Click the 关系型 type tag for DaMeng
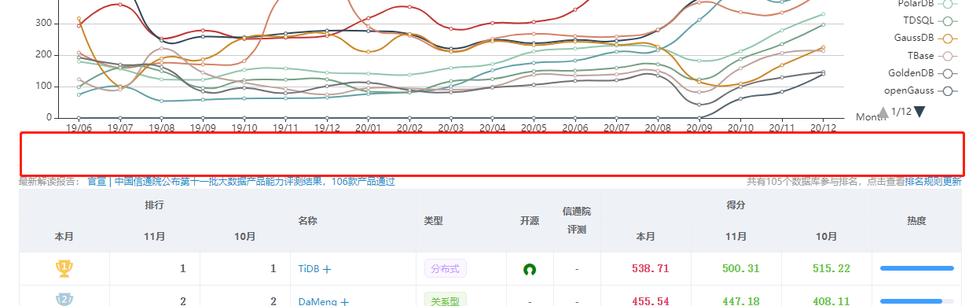The width and height of the screenshot is (980, 306). tap(446, 300)
